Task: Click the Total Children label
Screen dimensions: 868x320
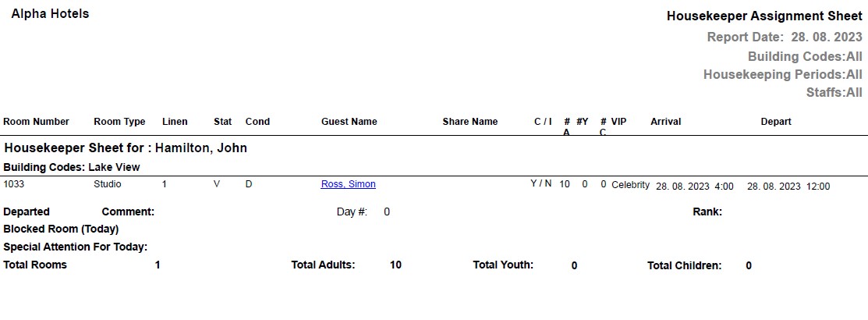Action: pyautogui.click(x=684, y=265)
